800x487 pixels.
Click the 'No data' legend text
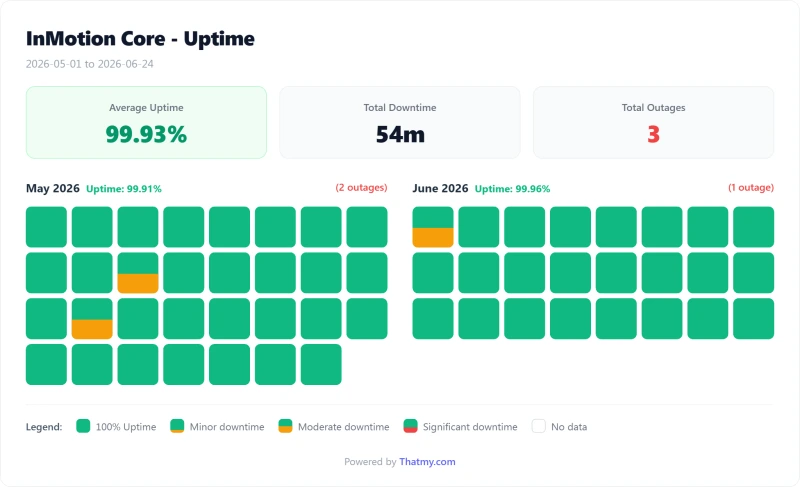569,427
